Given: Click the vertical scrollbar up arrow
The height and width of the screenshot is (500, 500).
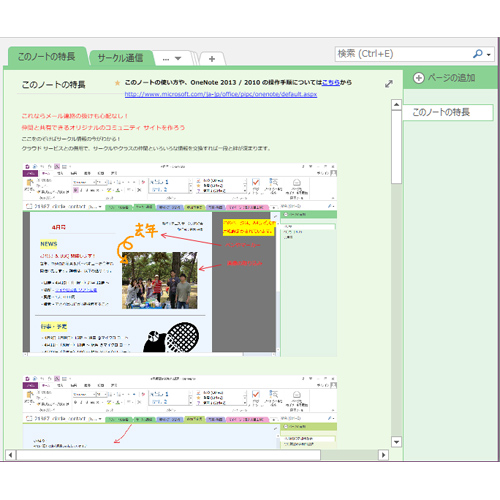Looking at the screenshot, I should click(396, 105).
